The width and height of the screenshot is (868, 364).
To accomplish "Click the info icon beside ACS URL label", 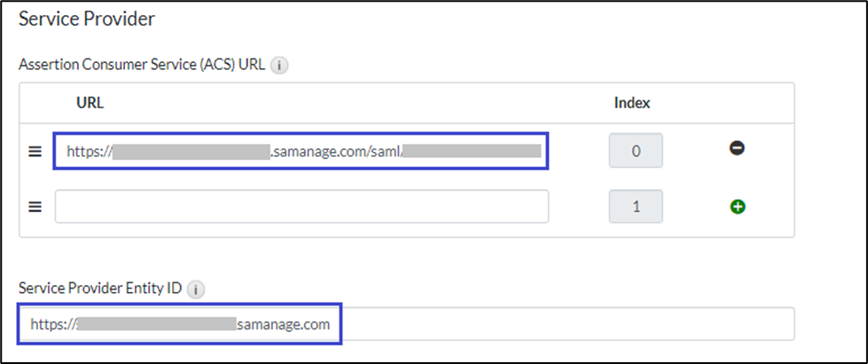I will coord(279,65).
